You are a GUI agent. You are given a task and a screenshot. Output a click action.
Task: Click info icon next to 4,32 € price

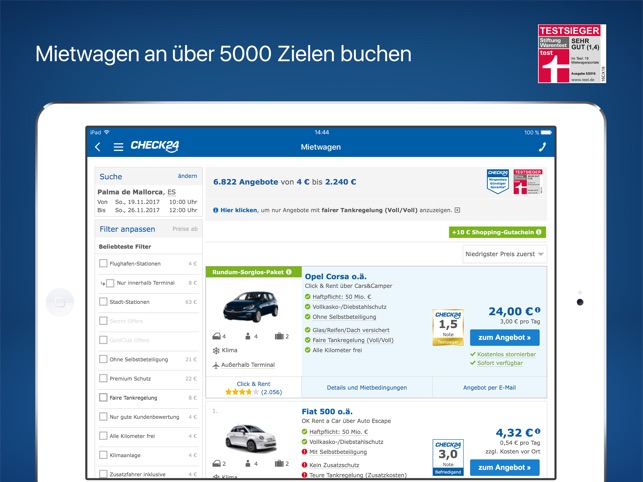(538, 431)
